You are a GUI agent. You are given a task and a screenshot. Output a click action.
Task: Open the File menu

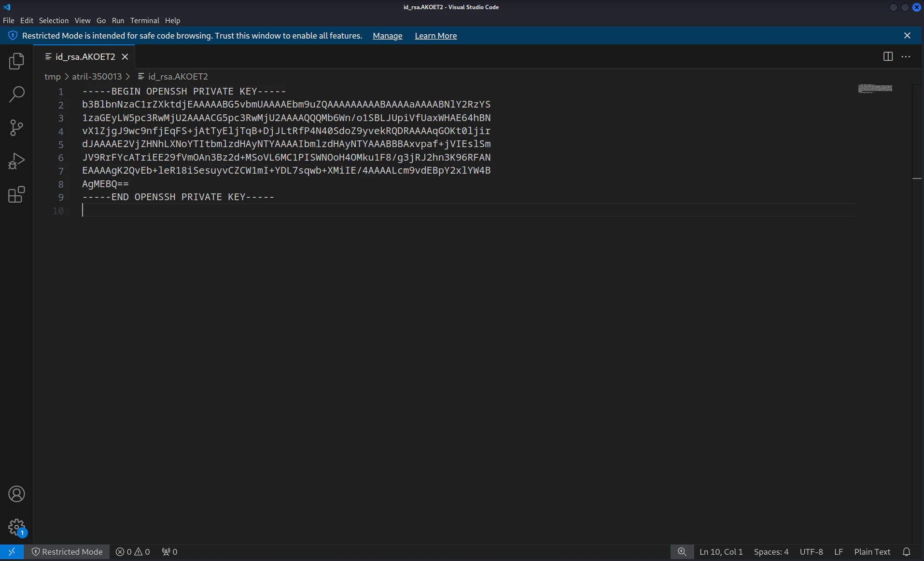(8, 20)
